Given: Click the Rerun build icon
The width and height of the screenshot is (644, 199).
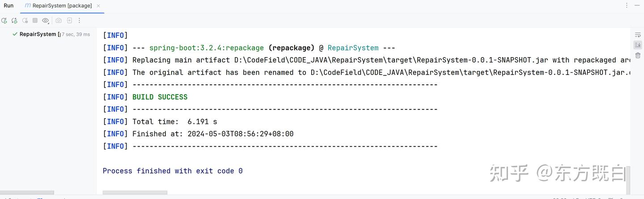Looking at the screenshot, I should (4, 21).
